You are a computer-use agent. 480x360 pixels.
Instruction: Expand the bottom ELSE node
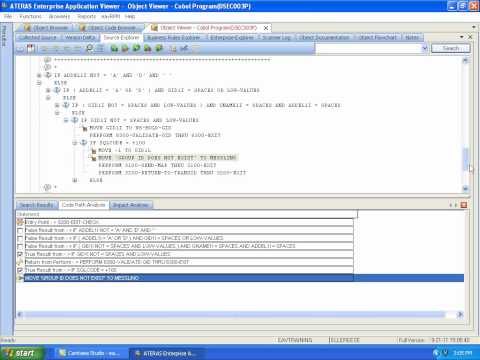(x=75, y=180)
